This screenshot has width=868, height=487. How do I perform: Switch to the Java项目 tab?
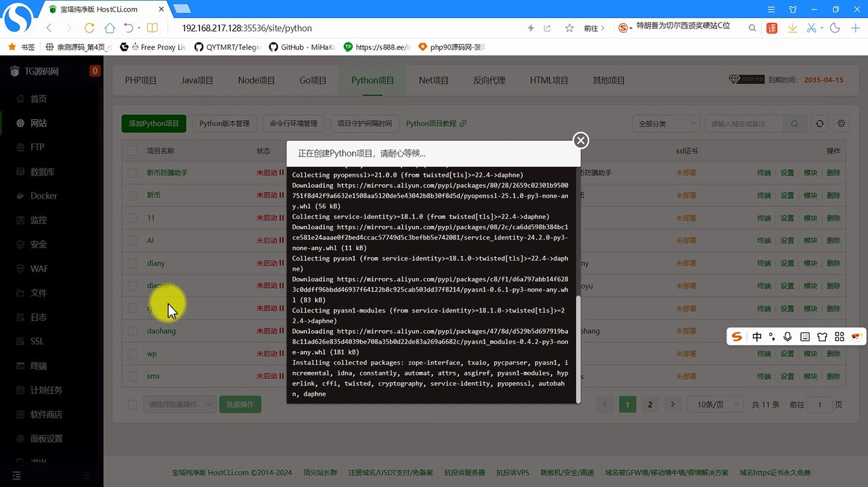(197, 80)
